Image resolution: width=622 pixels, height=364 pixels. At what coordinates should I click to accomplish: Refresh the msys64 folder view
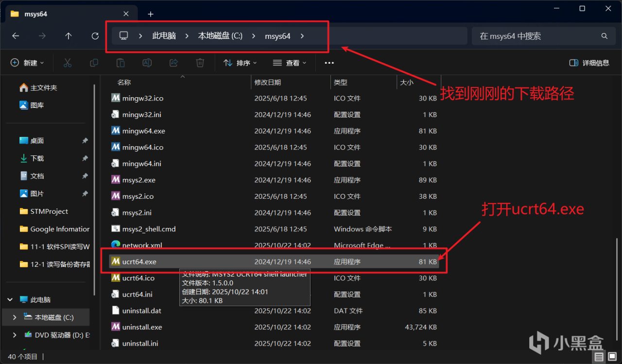coord(95,36)
